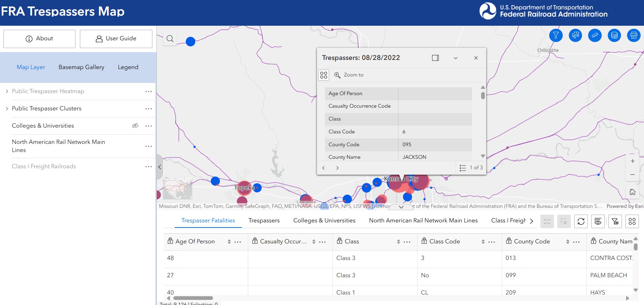Open the map filter tool
Screen dimensions: 644x305
555,36
